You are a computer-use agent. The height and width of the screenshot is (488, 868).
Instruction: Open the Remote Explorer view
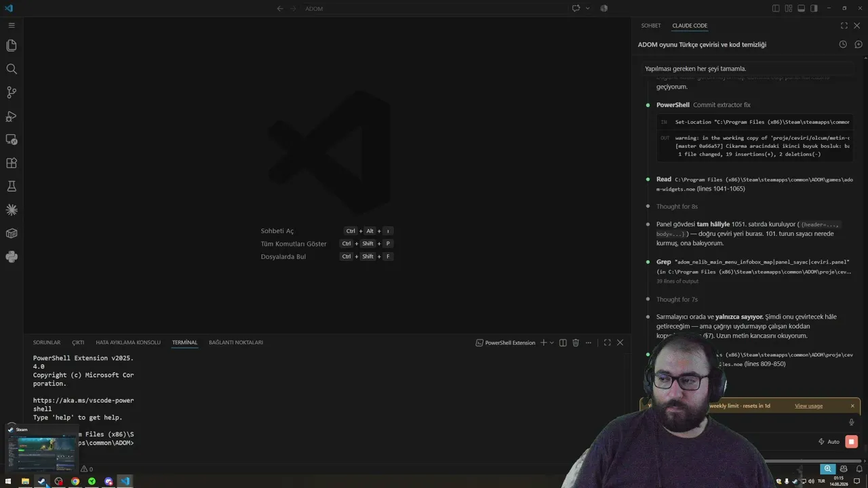(x=12, y=140)
